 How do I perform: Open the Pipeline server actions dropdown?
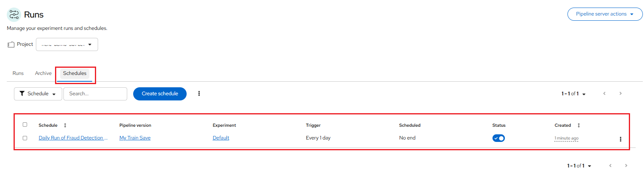605,14
